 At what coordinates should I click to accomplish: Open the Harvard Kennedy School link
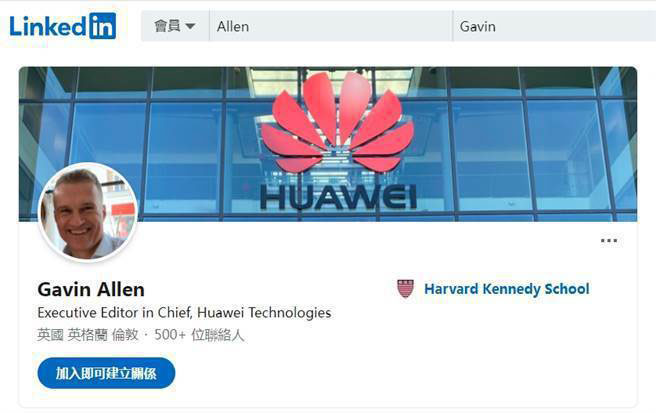pos(507,289)
